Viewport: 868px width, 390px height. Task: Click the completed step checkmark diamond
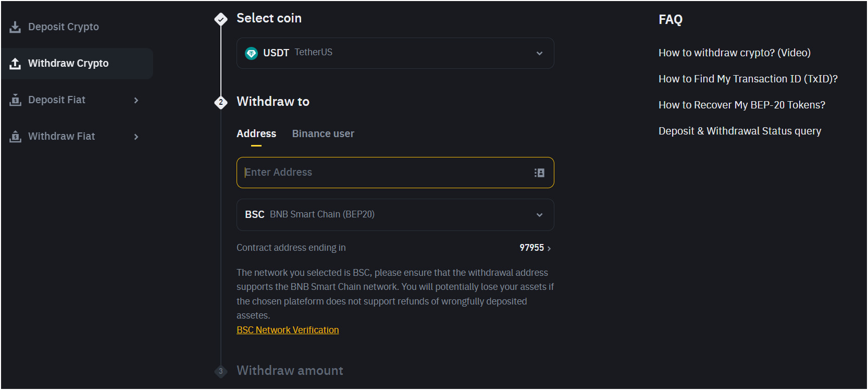[221, 19]
